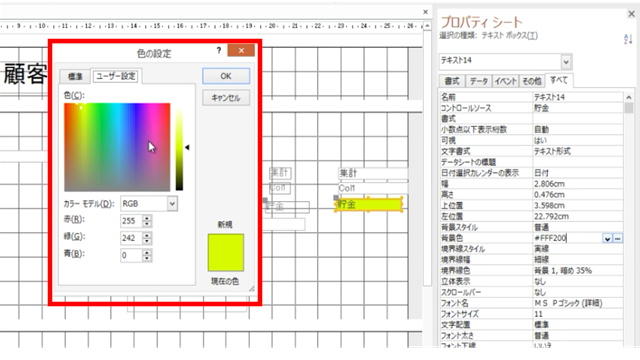Screen dimensions: 640x360
Task: Click the luminance slider arrow marker
Action: click(187, 147)
